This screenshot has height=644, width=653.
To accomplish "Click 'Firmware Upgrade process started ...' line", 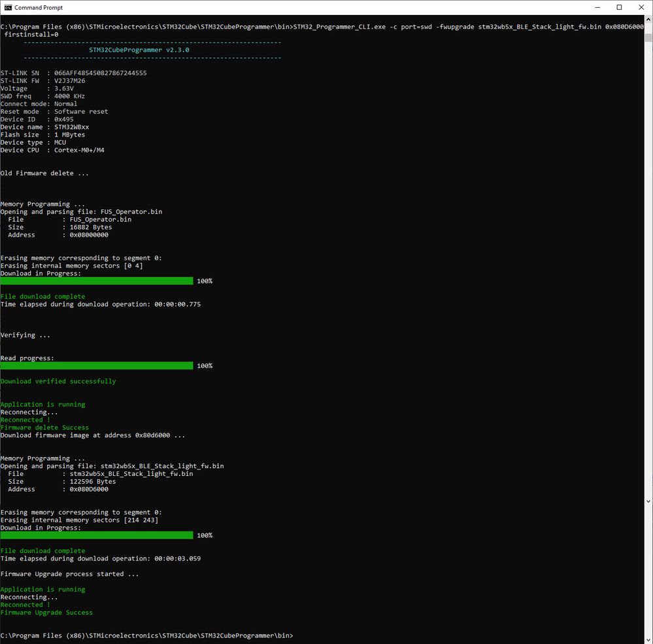I will 69,574.
